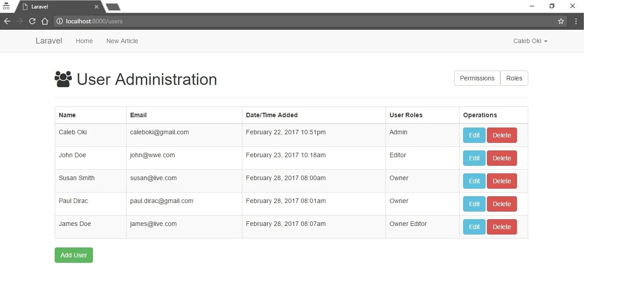Screen dimensions: 644x296
Task: Open Chrome's three-dot menu
Action: [576, 21]
